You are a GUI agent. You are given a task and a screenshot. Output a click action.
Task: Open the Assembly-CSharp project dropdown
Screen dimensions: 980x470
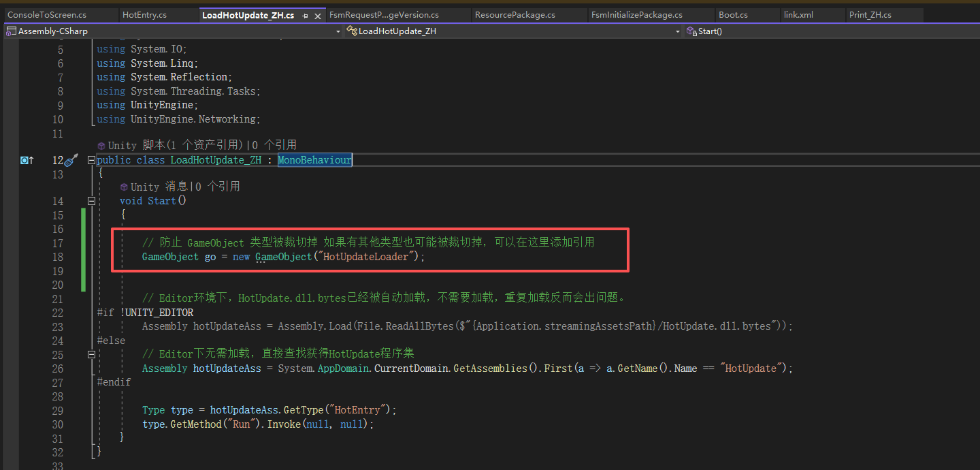pos(338,31)
